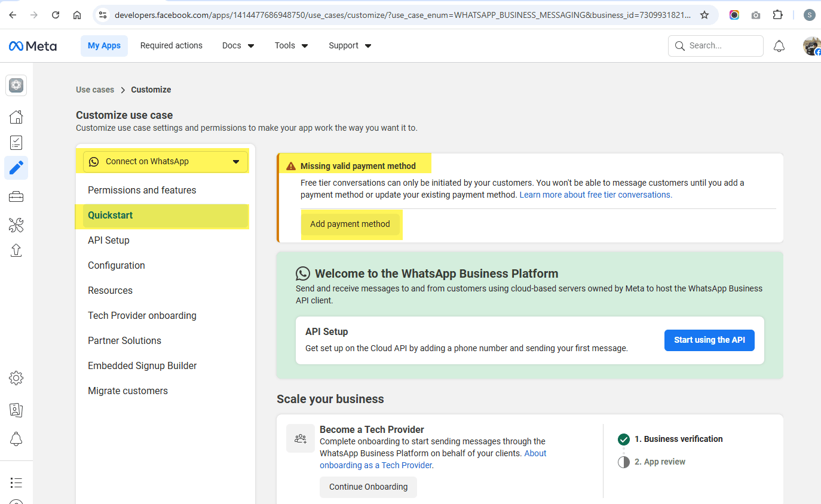Click the home icon in left sidebar
Image resolution: width=821 pixels, height=504 pixels.
point(16,116)
